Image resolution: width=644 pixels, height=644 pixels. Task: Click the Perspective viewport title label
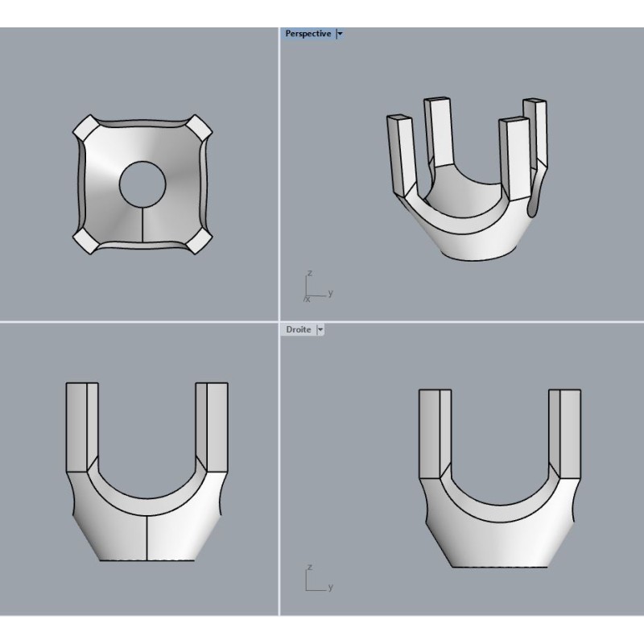[x=308, y=34]
